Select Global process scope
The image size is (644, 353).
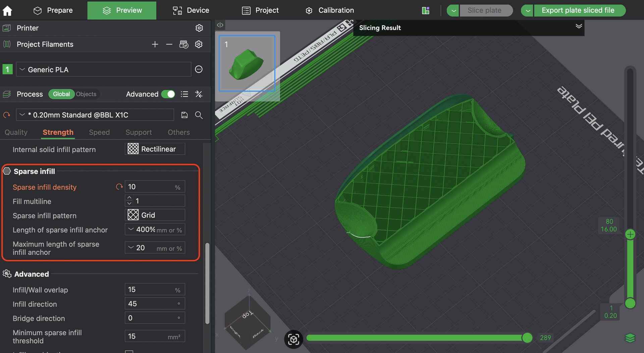(61, 94)
